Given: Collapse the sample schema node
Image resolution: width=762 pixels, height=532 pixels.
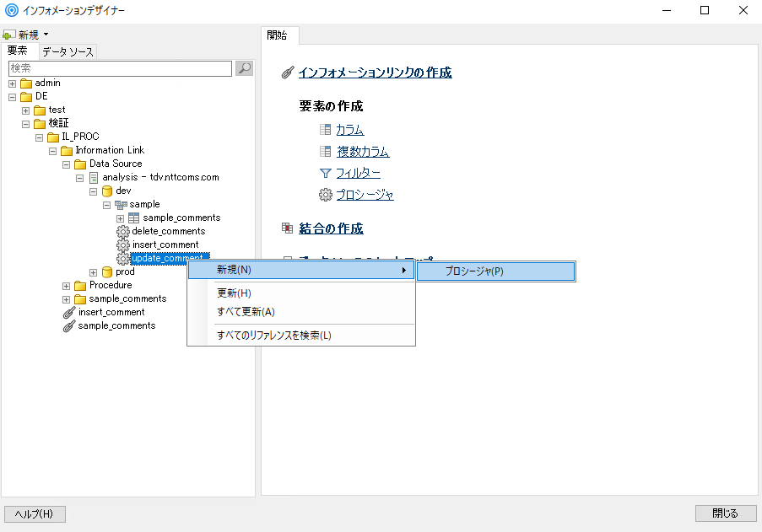Looking at the screenshot, I should pyautogui.click(x=107, y=206).
